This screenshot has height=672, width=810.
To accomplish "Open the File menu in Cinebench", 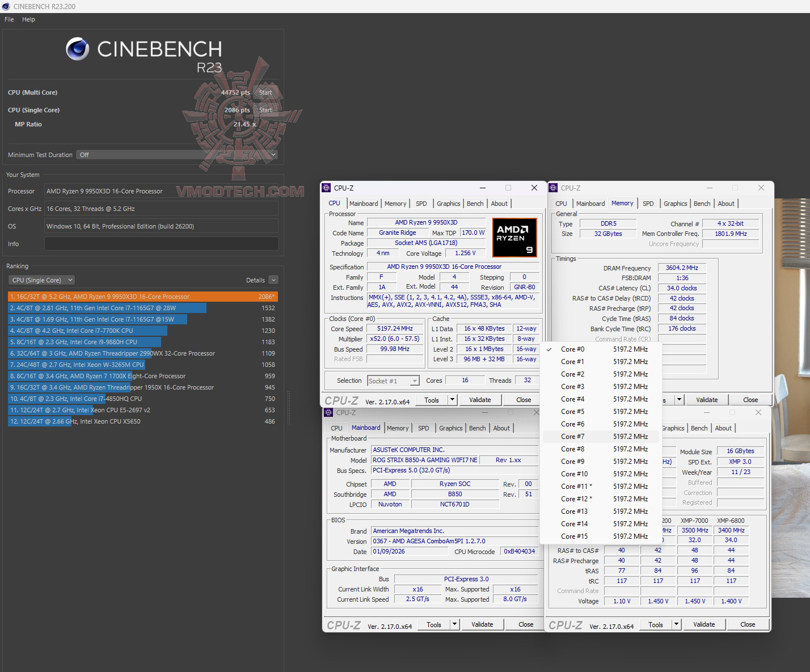I will [9, 19].
